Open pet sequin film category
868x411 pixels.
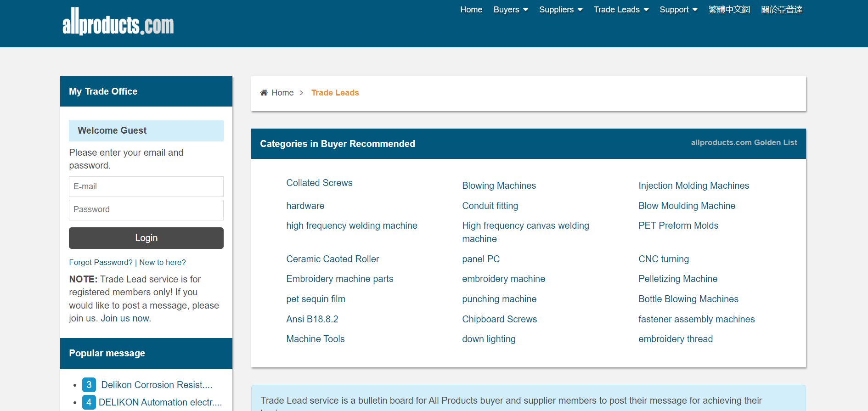tap(316, 299)
